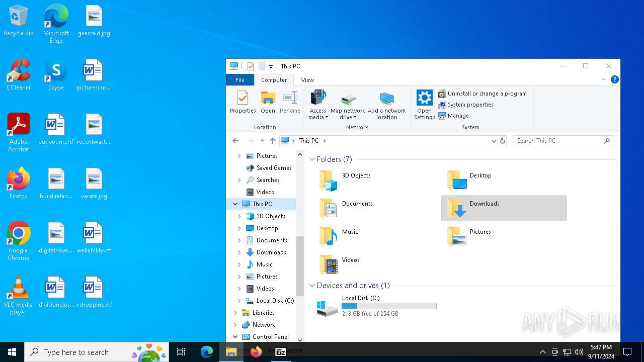Click Manage in System group
Image resolution: width=644 pixels, height=362 pixels.
coord(453,116)
